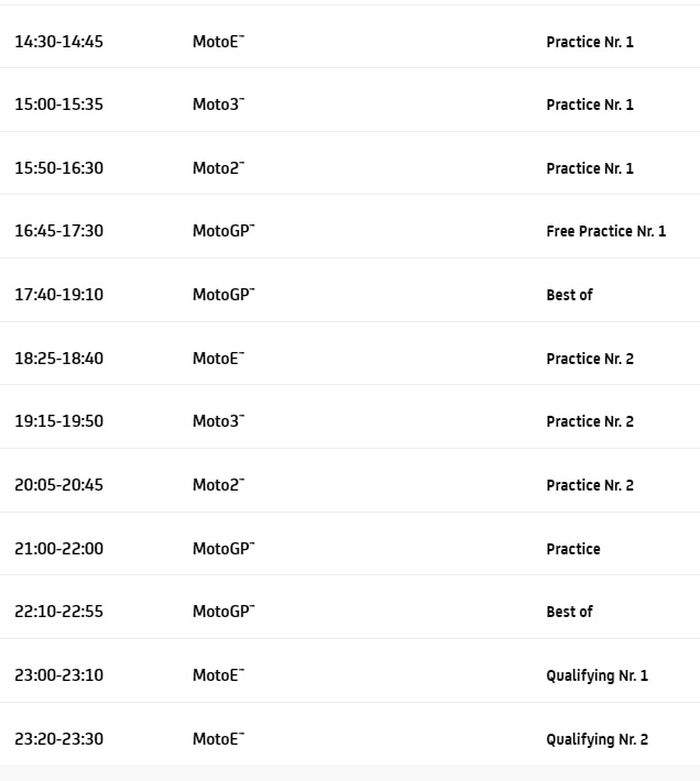
Task: Click the 15:50-16:30 time entry
Action: point(58,168)
